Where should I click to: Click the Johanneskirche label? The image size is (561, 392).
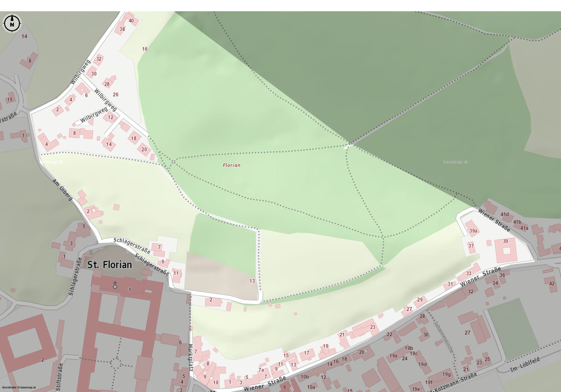pos(443,337)
